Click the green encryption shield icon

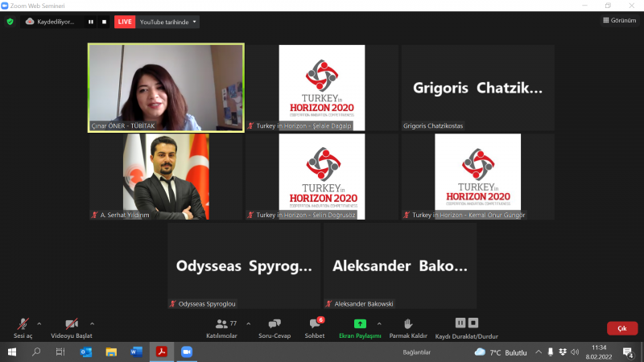[10, 22]
